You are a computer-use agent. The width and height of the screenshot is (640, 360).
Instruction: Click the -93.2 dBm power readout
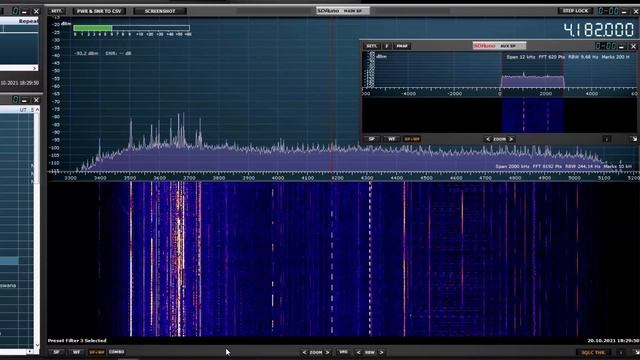[x=86, y=53]
